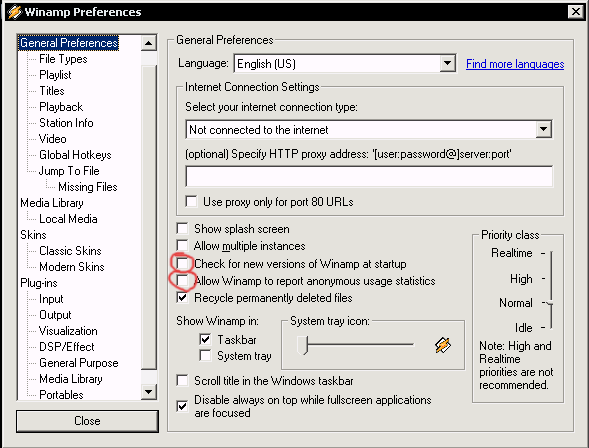The width and height of the screenshot is (589, 448).
Task: Enable Show splash screen checkbox
Action: tap(182, 228)
